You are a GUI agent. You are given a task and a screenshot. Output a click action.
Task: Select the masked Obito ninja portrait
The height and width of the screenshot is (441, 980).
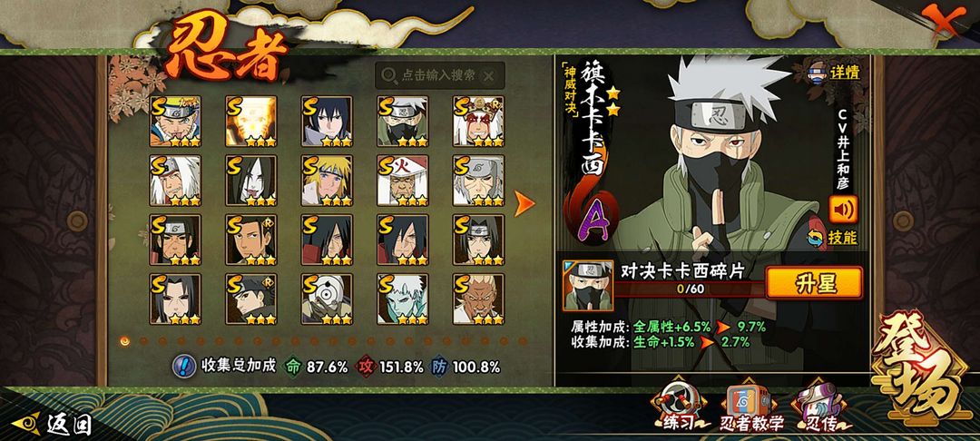click(327, 299)
